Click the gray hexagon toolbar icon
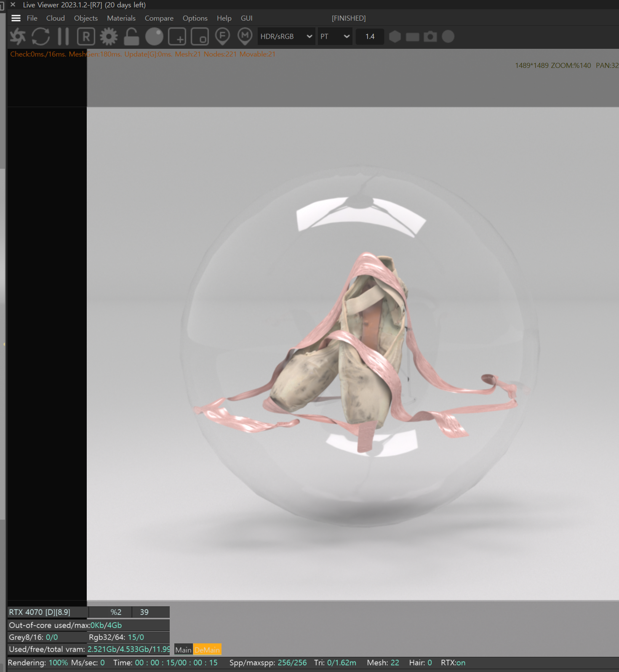619x672 pixels. click(x=395, y=37)
